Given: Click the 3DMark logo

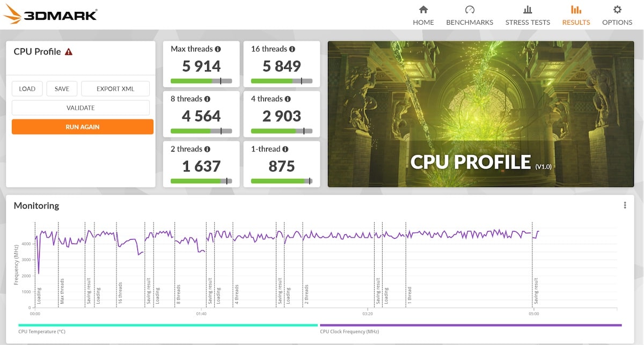Looking at the screenshot, I should pos(50,15).
